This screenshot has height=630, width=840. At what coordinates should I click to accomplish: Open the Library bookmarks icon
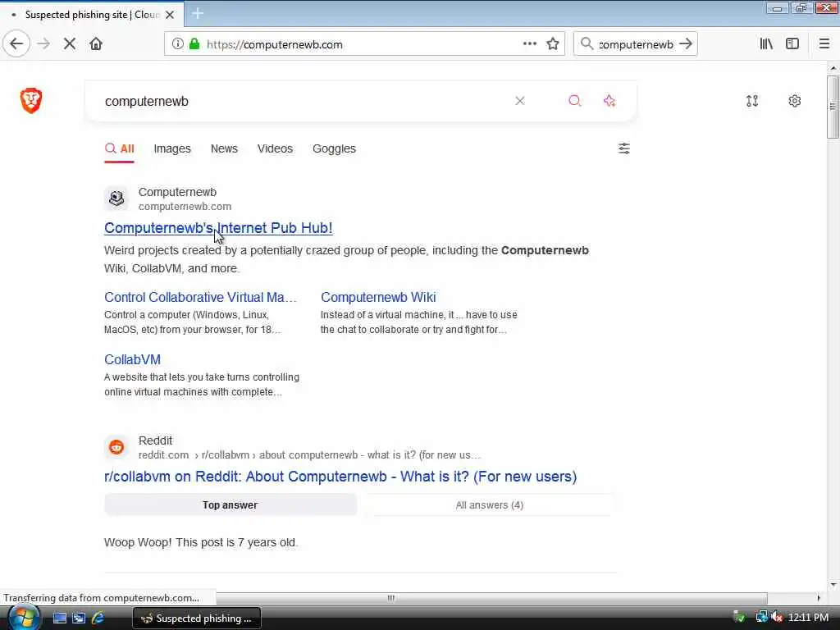pos(766,44)
